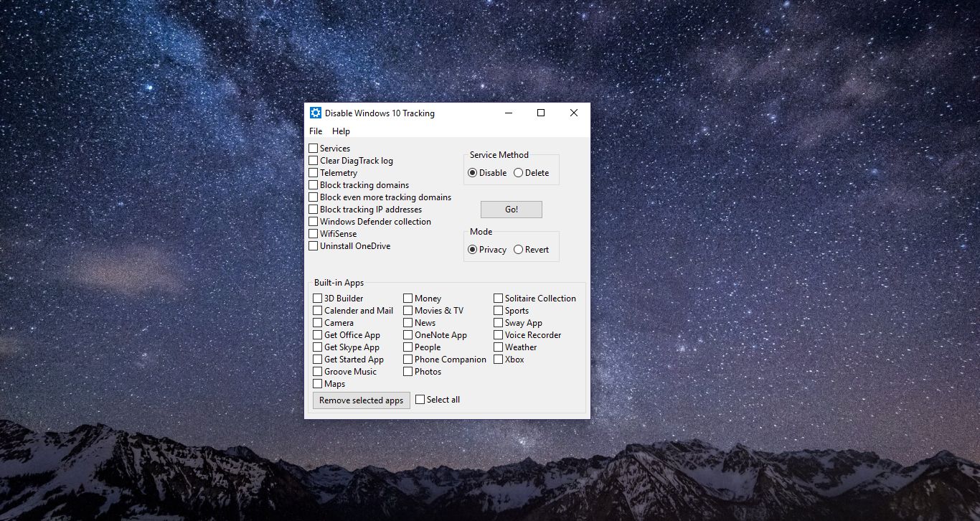Select Delete service method radio

click(x=518, y=173)
